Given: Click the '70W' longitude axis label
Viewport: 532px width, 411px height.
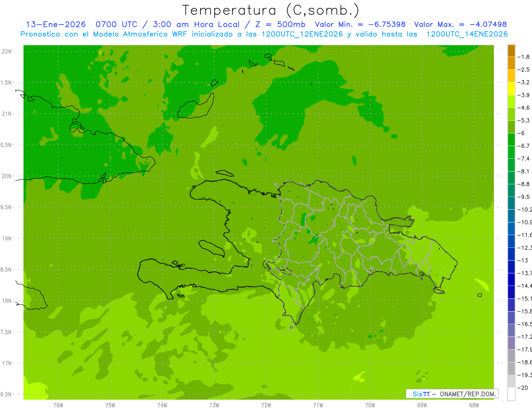Looking at the screenshot, I should pos(370,405).
